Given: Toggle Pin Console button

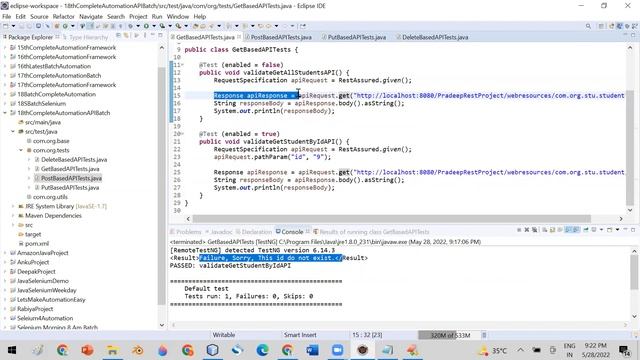Looking at the screenshot, I should click(x=586, y=230).
